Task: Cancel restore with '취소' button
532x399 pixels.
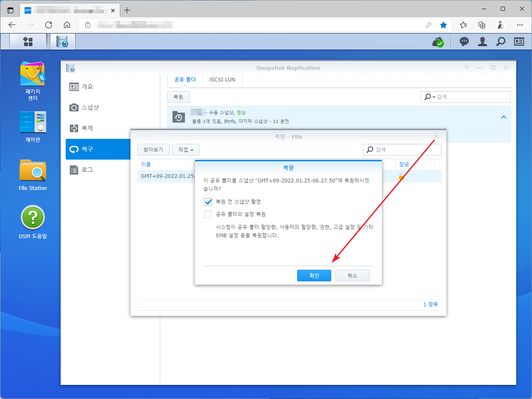Action: pyautogui.click(x=352, y=276)
